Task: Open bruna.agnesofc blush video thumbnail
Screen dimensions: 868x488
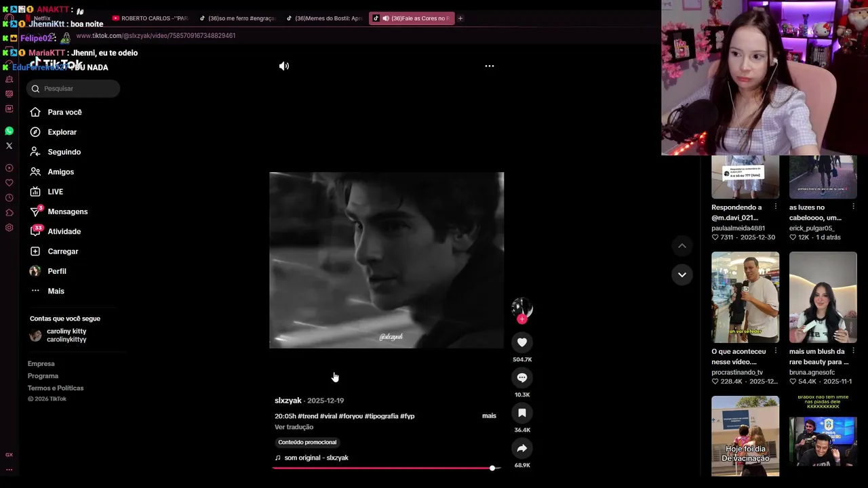Action: 823,297
